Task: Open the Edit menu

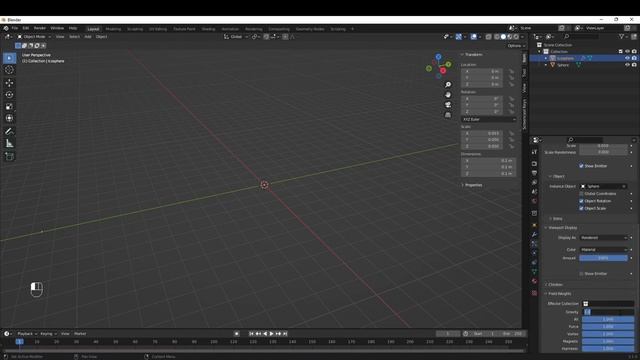Action: pyautogui.click(x=26, y=28)
